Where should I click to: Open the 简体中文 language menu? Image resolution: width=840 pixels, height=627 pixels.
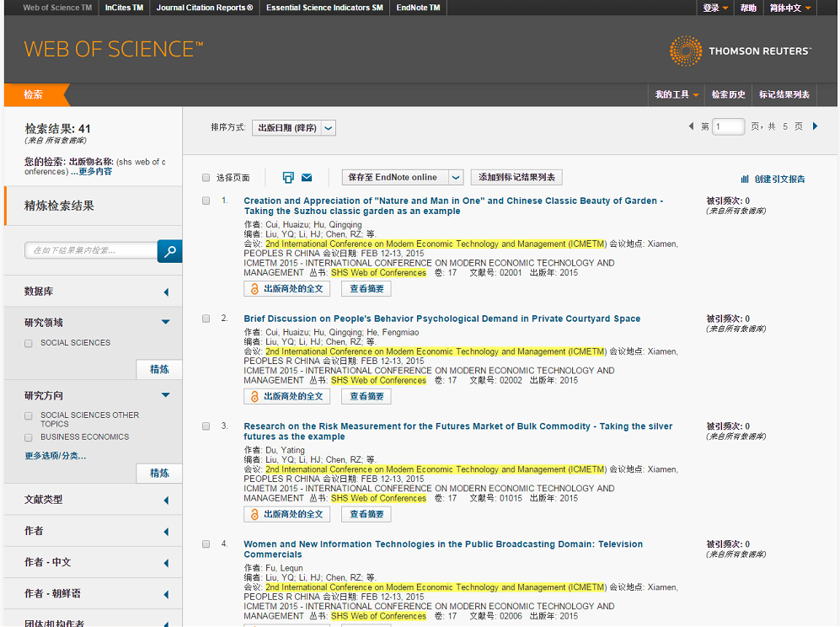[x=790, y=8]
